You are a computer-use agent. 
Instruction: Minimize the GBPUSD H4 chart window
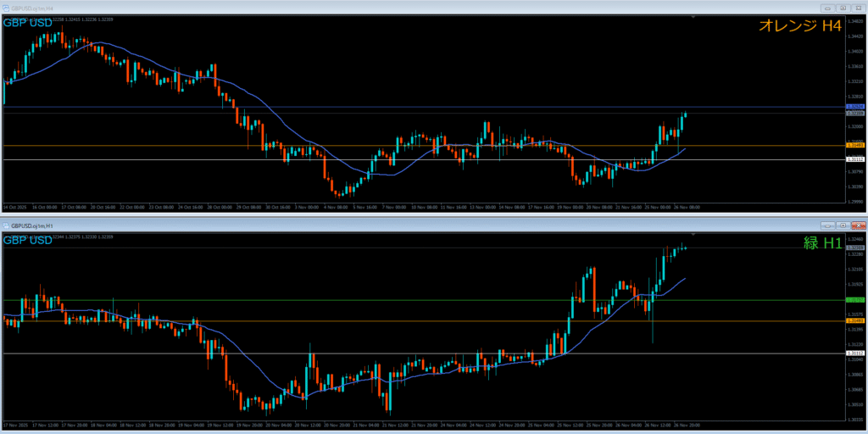[x=829, y=8]
